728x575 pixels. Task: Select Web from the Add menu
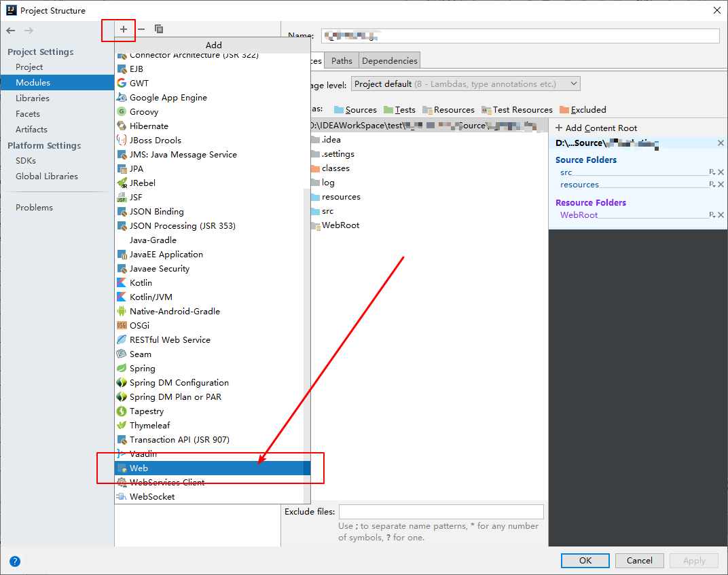pyautogui.click(x=213, y=468)
